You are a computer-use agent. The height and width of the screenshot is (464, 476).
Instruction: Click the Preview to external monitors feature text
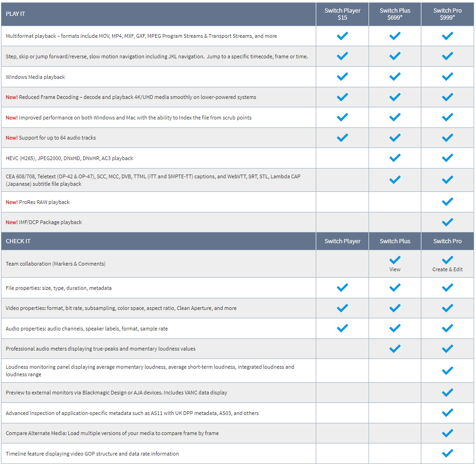tap(116, 393)
